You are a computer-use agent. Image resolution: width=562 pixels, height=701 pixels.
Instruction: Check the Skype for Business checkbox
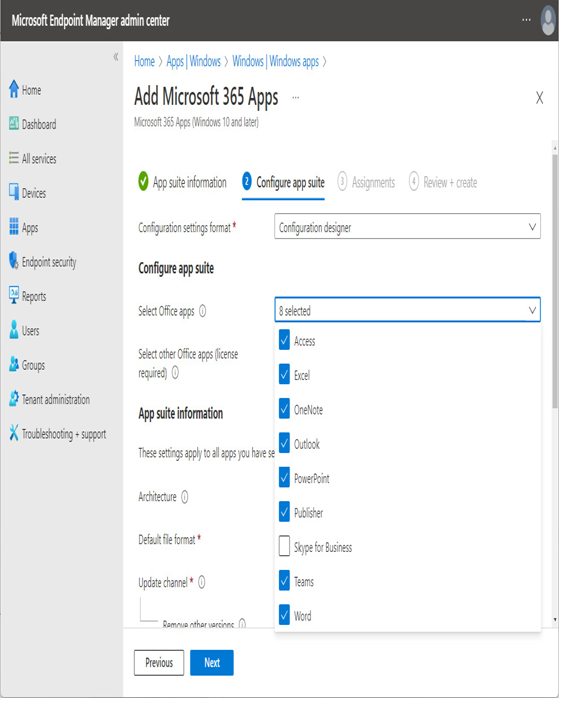click(x=285, y=548)
